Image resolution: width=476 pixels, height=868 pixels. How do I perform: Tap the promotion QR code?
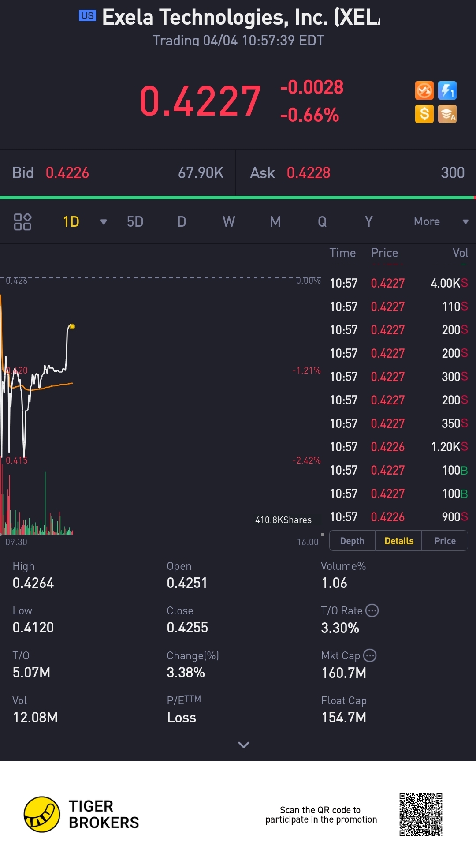(421, 815)
